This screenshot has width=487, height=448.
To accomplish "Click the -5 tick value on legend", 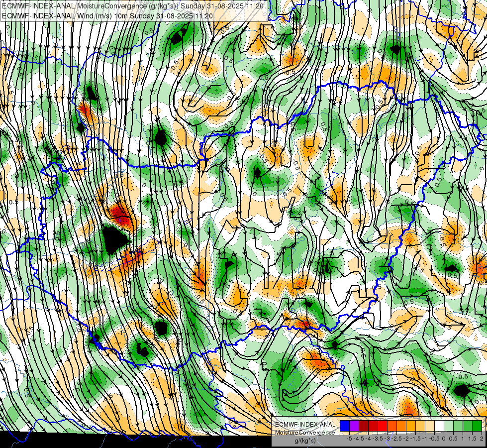I will tap(349, 439).
